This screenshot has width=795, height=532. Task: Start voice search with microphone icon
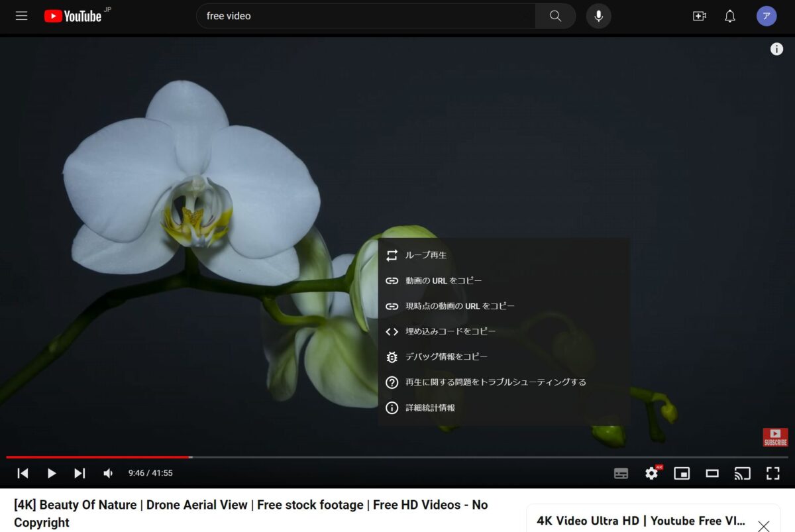598,16
